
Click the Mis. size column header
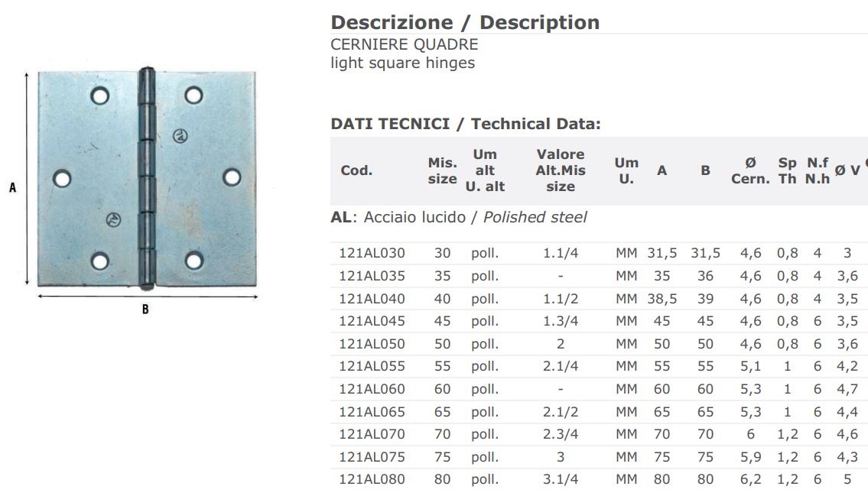point(442,170)
